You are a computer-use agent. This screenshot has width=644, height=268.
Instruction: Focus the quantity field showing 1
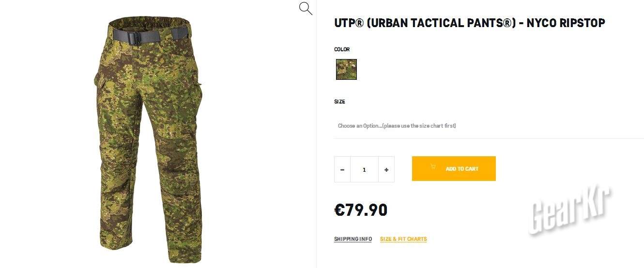point(364,170)
